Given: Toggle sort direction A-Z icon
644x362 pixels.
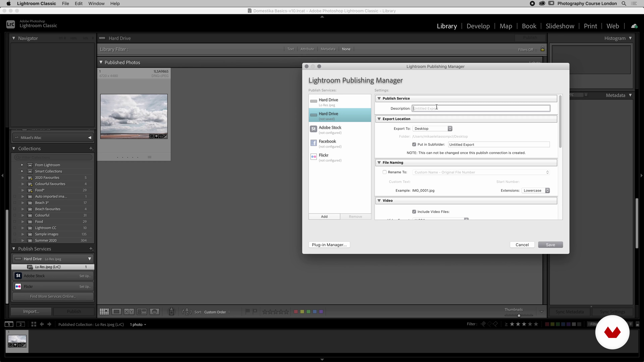Looking at the screenshot, I should 187,312.
